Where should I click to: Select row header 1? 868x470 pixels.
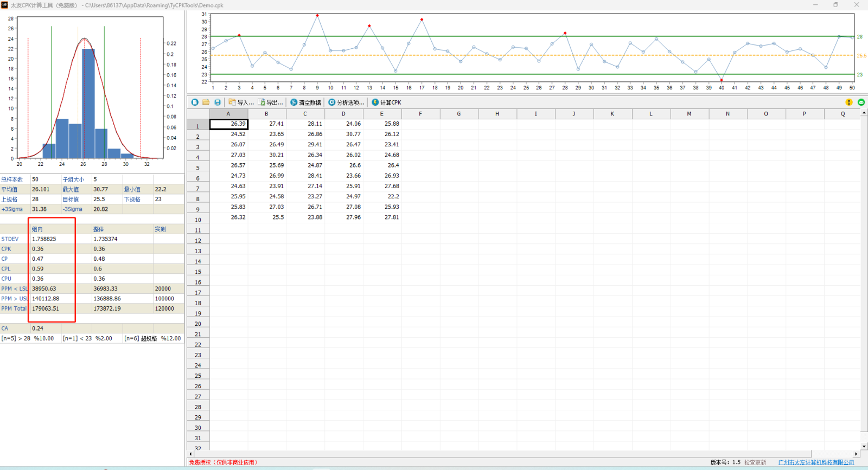pos(198,125)
